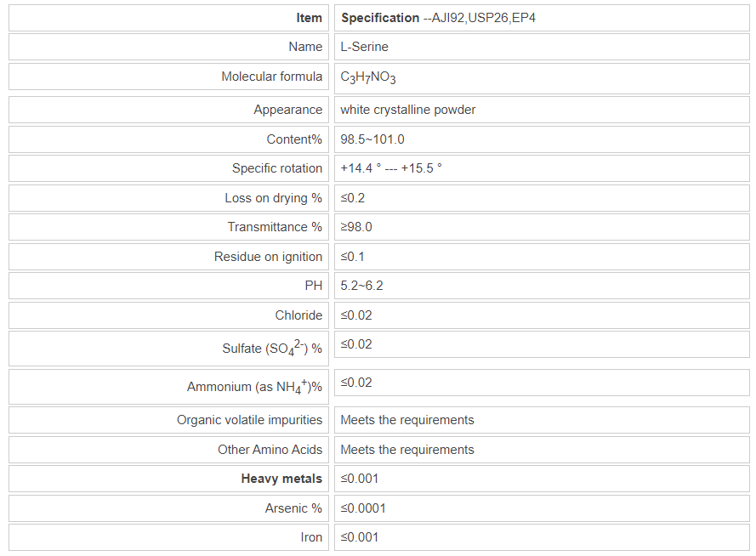Click the 'Residue on ignition' label

click(268, 257)
